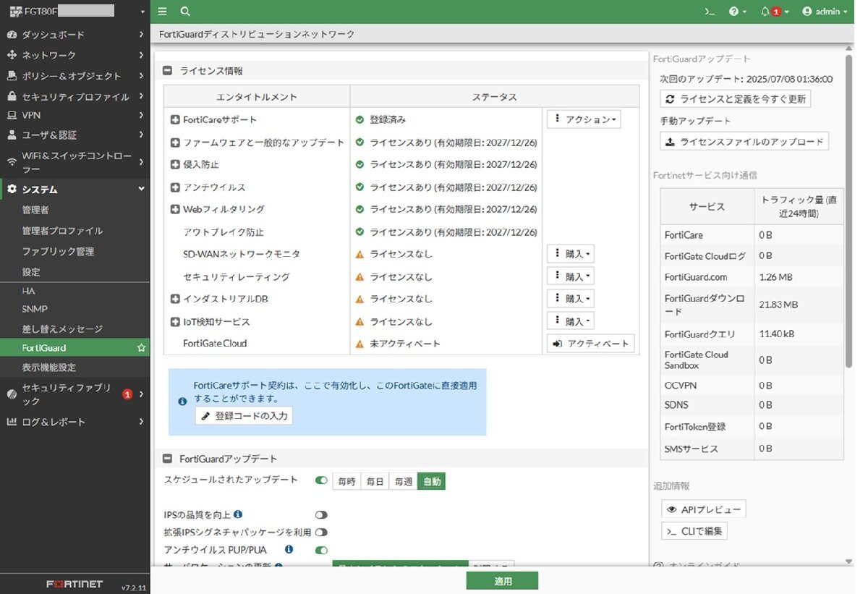Image resolution: width=868 pixels, height=594 pixels.
Task: Expand the ネットワーク menu
Action: pyautogui.click(x=75, y=55)
